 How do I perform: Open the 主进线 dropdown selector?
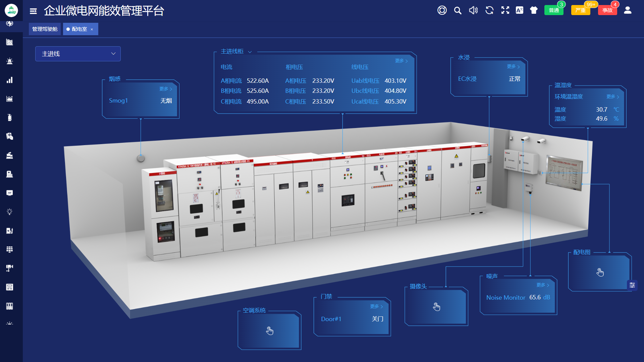coord(78,54)
